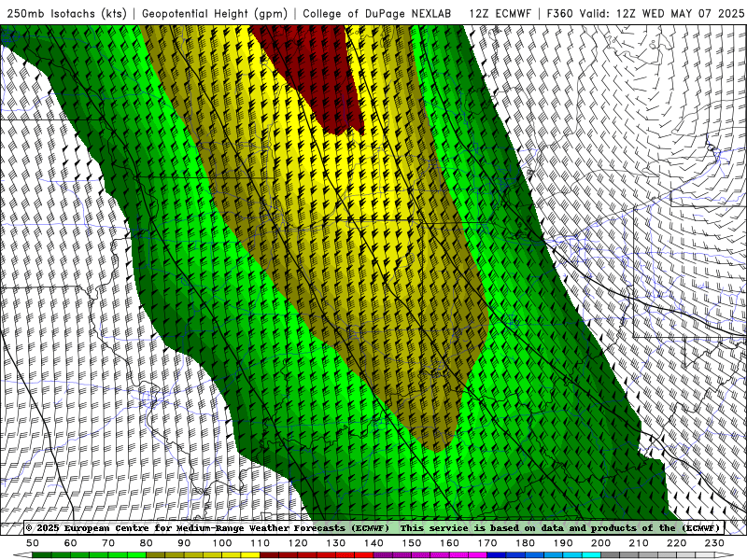Viewport: 747px width, 560px height.
Task: Click the '150' value on the color scale
Action: [412, 543]
